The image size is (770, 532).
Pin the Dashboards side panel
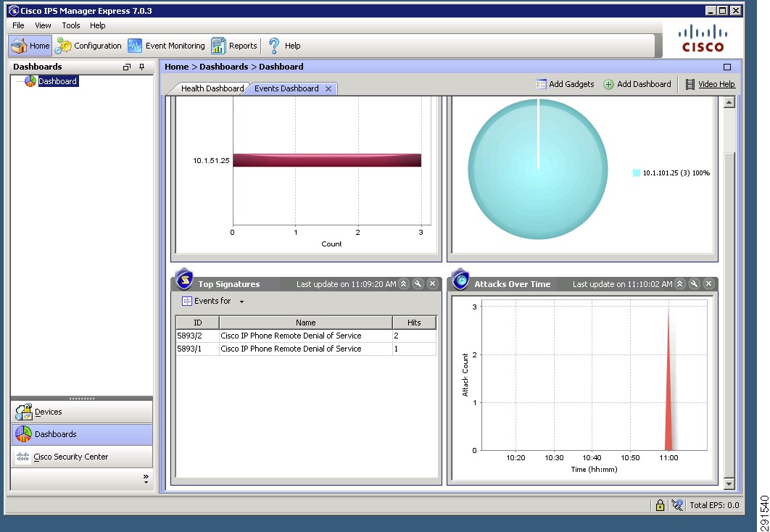(142, 67)
